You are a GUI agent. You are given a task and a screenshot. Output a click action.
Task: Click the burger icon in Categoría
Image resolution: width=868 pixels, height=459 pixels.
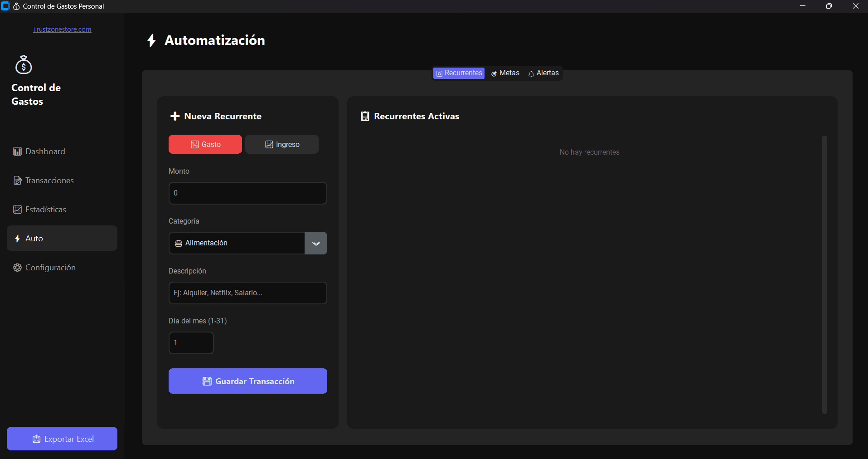pyautogui.click(x=179, y=244)
